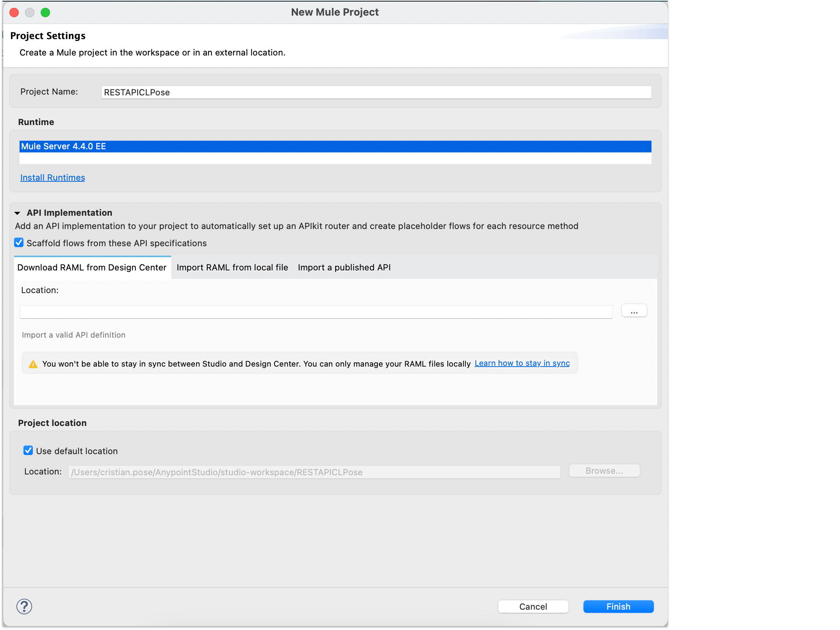Toggle the API Implementation disclosure triangle
Screen dimensions: 840x630
[x=17, y=213]
